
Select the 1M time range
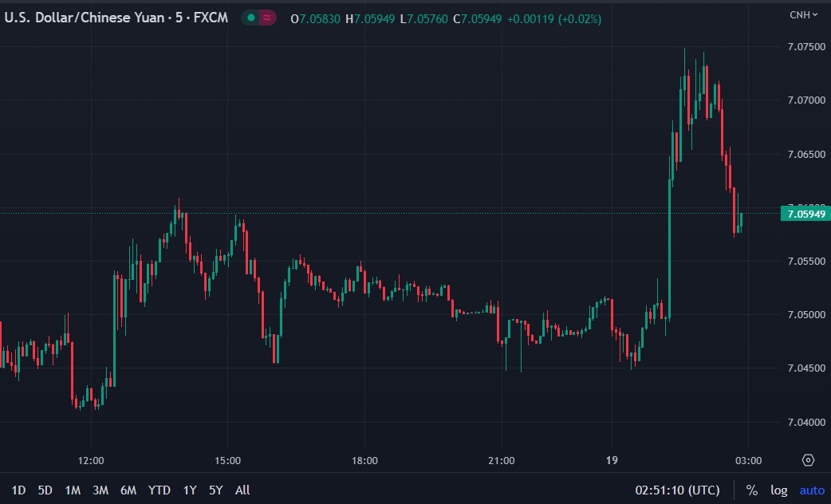click(x=73, y=490)
